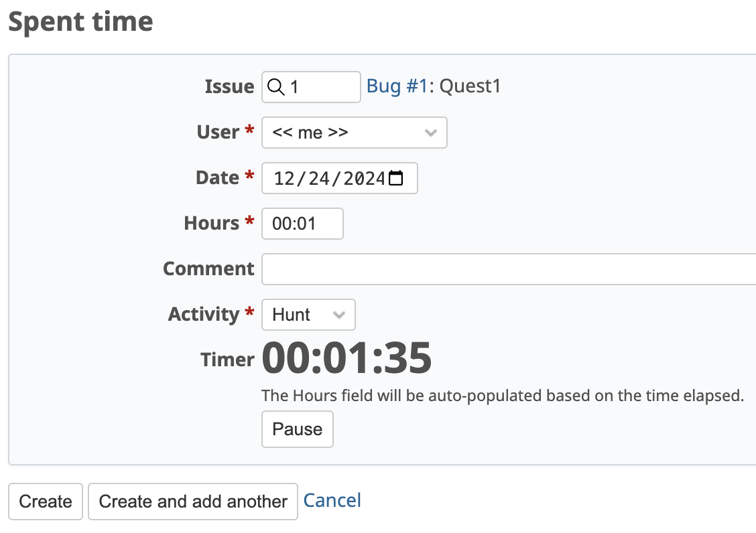
Task: Click Create and add another
Action: [x=193, y=501]
